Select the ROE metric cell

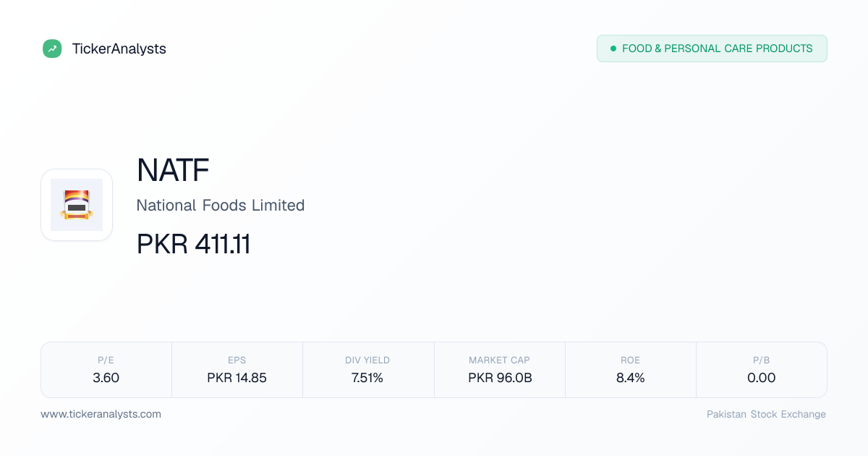click(631, 370)
